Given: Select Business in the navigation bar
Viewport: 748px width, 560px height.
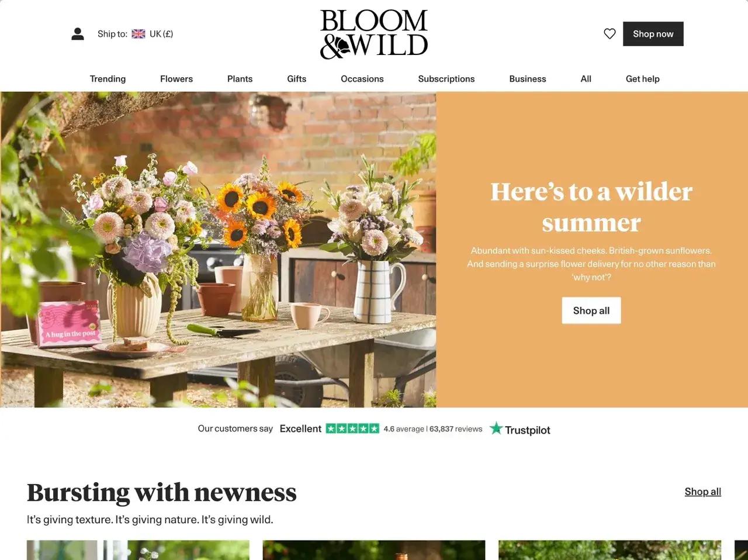Looking at the screenshot, I should point(528,79).
